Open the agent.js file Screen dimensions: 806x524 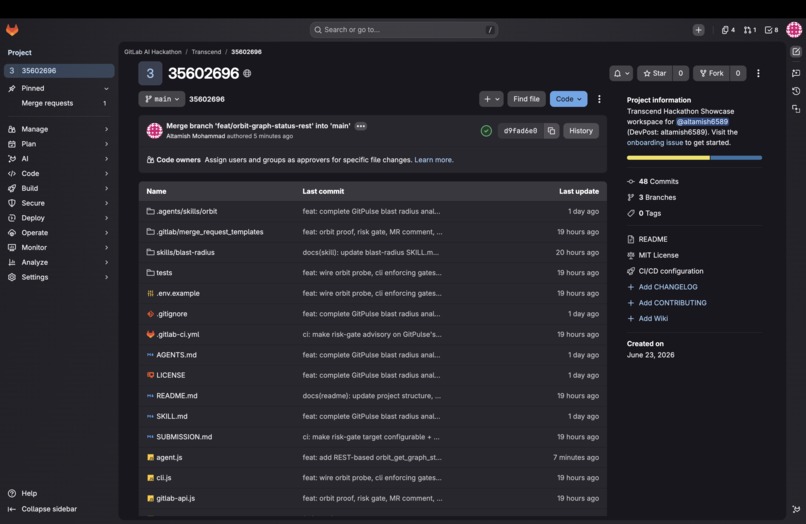[x=169, y=457]
